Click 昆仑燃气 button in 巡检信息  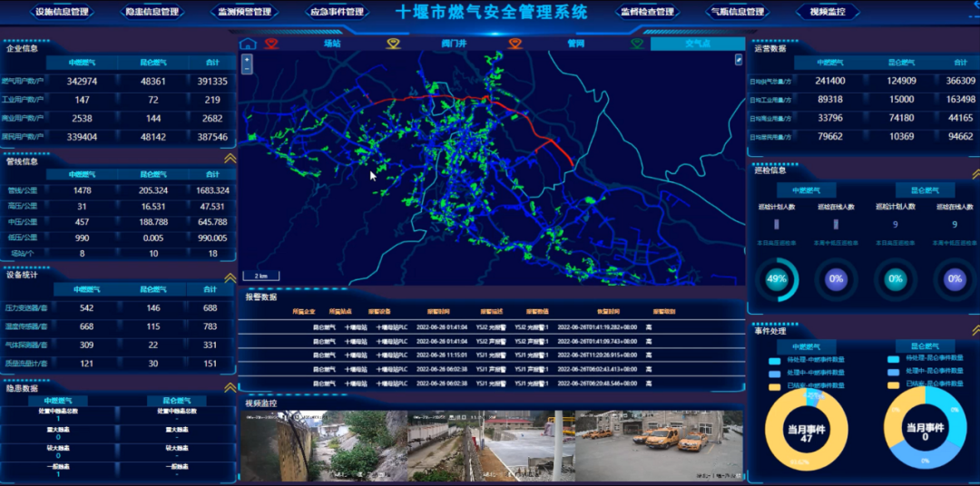926,190
